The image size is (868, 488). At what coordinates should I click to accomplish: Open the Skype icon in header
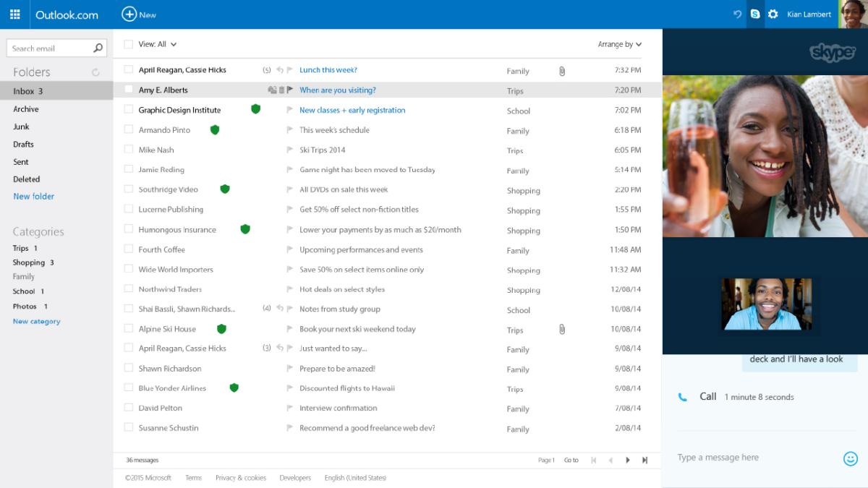point(755,14)
